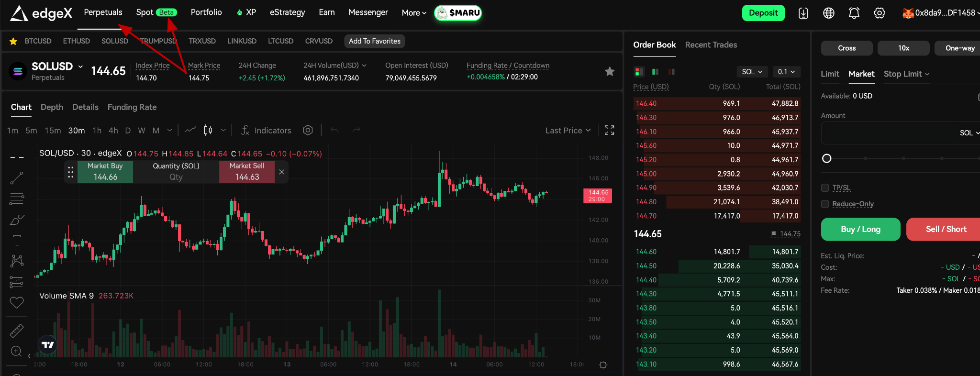Select the 1m timeframe
Screen dimensions: 980x376
pos(13,131)
